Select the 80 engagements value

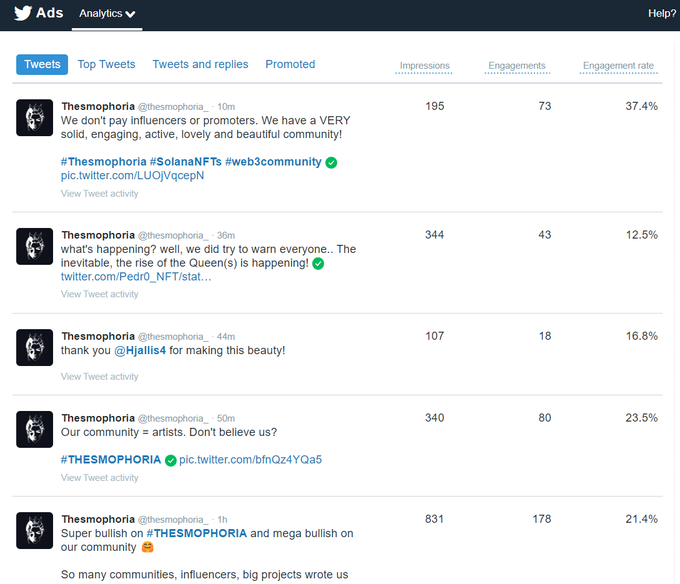click(x=545, y=418)
